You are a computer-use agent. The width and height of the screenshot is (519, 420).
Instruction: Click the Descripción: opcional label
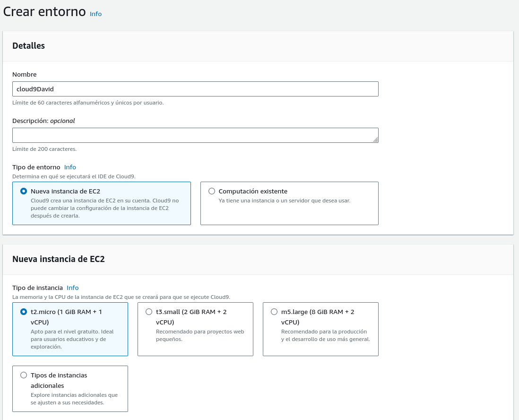(43, 121)
